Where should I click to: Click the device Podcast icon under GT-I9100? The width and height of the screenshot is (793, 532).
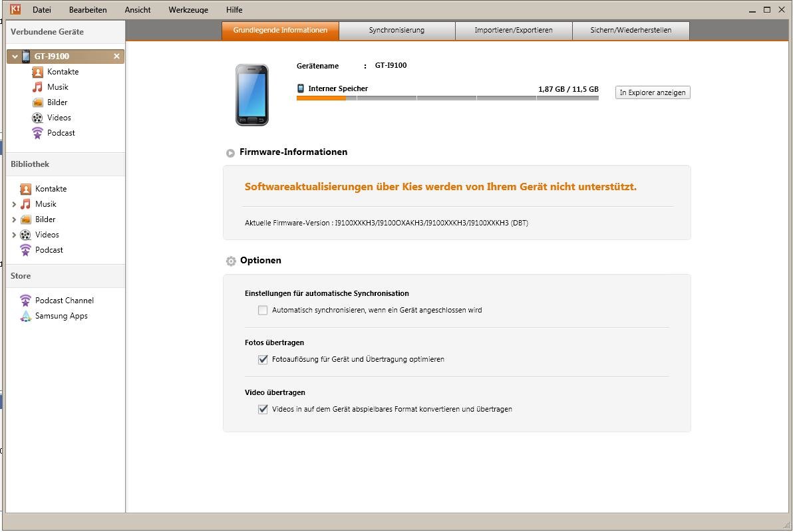click(37, 133)
